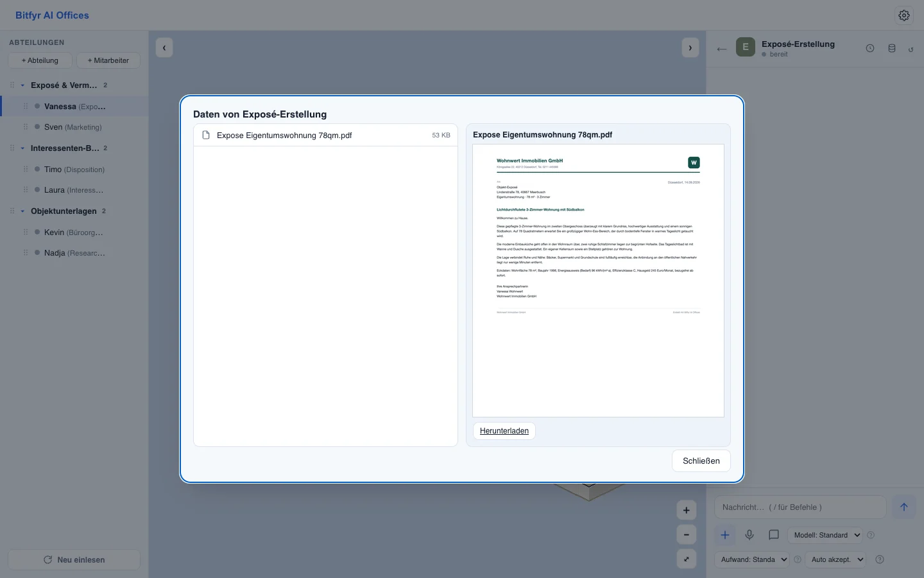The image size is (924, 578).
Task: Open the Auto akzept. dropdown
Action: pos(837,559)
